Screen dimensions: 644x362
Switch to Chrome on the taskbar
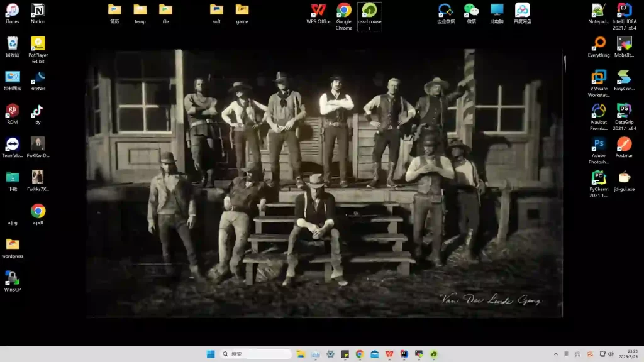click(x=360, y=354)
